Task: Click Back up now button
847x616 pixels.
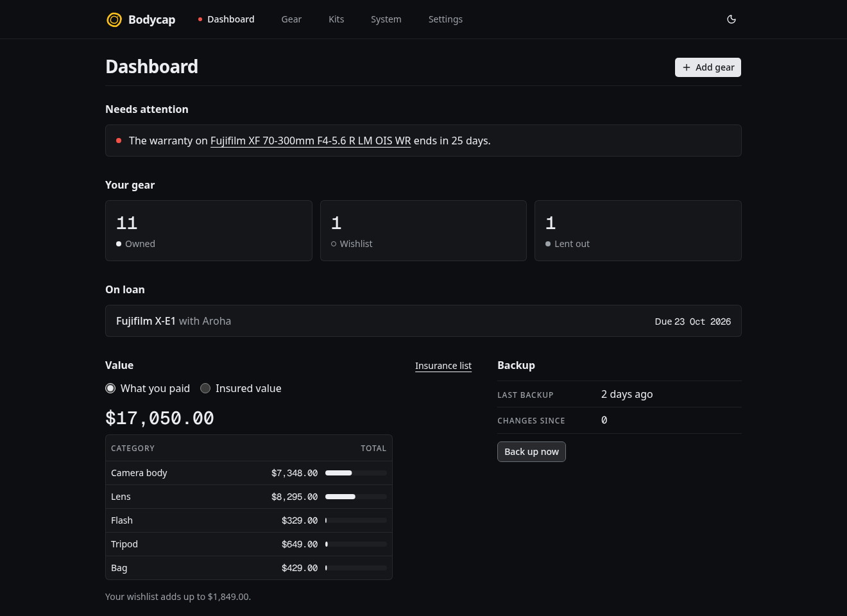Action: (531, 452)
